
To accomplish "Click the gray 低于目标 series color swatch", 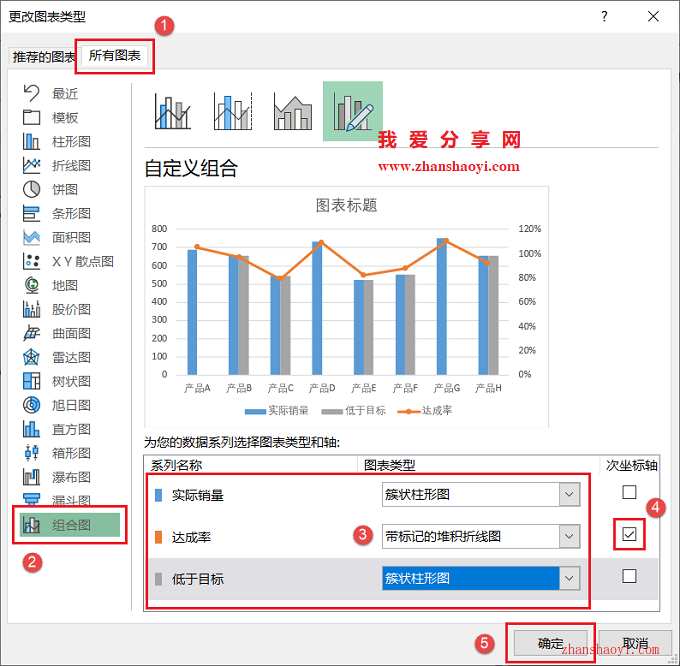I will point(159,579).
